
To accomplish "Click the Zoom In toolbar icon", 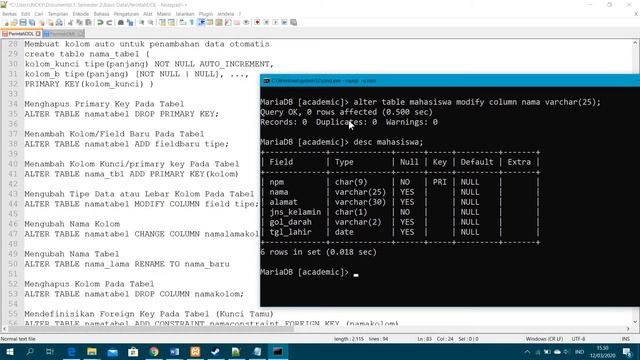I will click(x=142, y=22).
